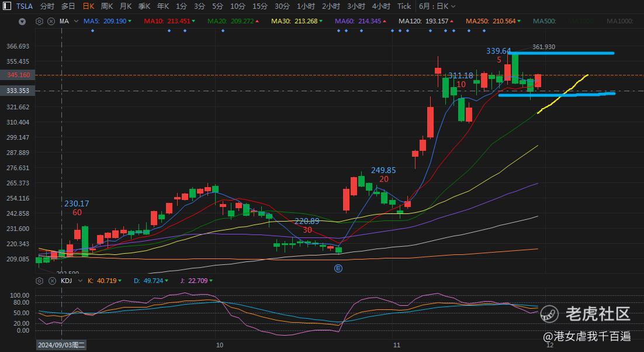Viewport: 644px width, 352px height.
Task: Click the 339.64 MA5 chart annotation
Action: point(498,51)
